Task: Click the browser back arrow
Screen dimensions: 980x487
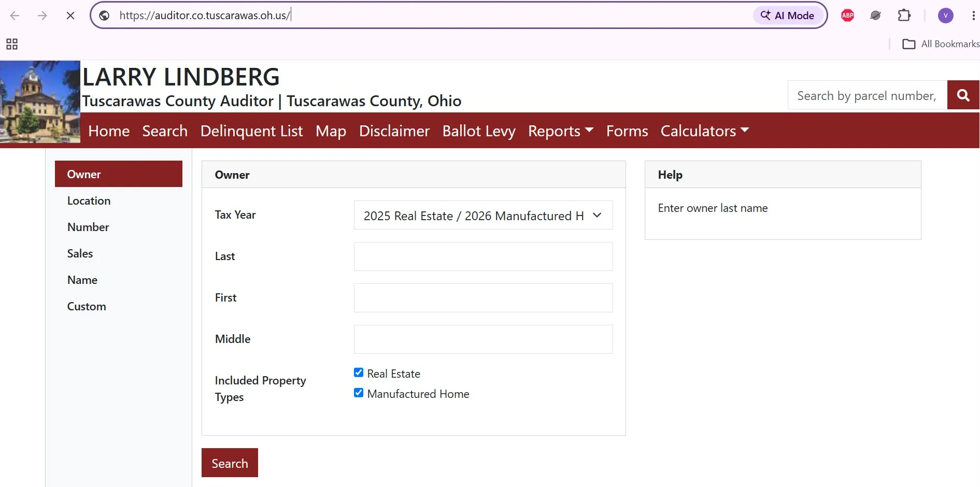Action: tap(15, 16)
